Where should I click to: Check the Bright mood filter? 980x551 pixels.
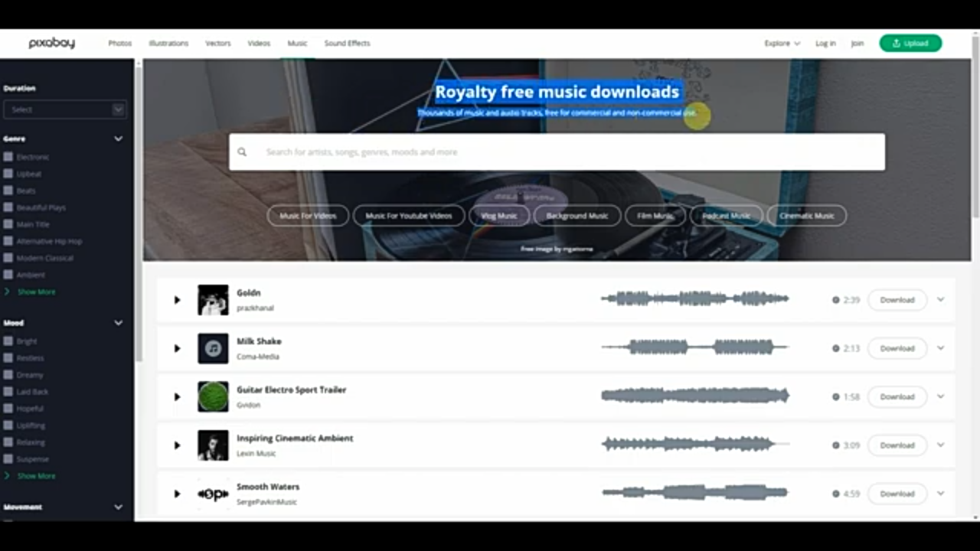(x=8, y=341)
